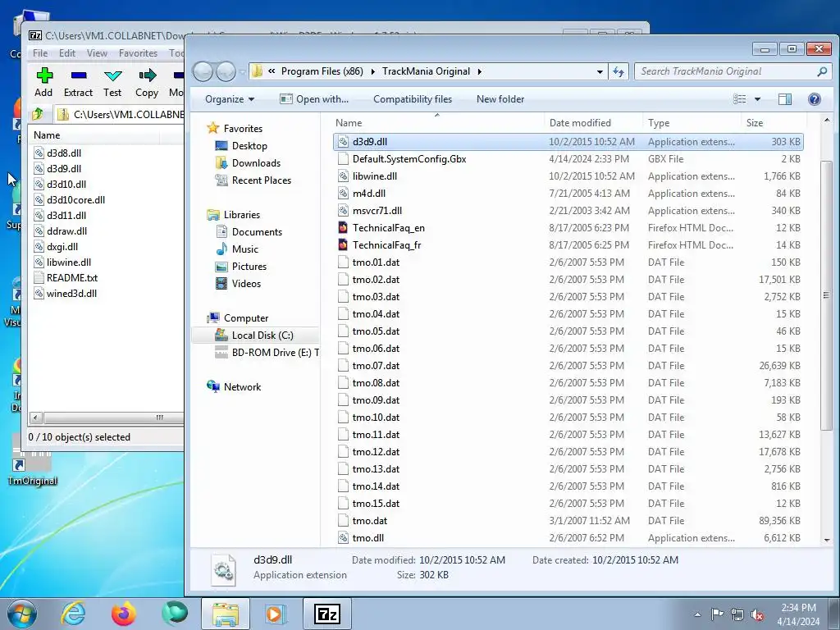Click the scroll down arrow in Explorer

(x=826, y=540)
